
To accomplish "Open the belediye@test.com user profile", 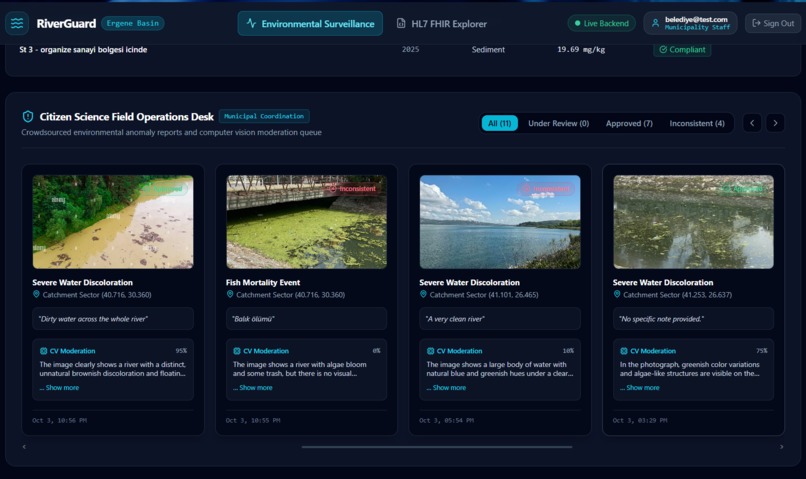I will pyautogui.click(x=690, y=23).
